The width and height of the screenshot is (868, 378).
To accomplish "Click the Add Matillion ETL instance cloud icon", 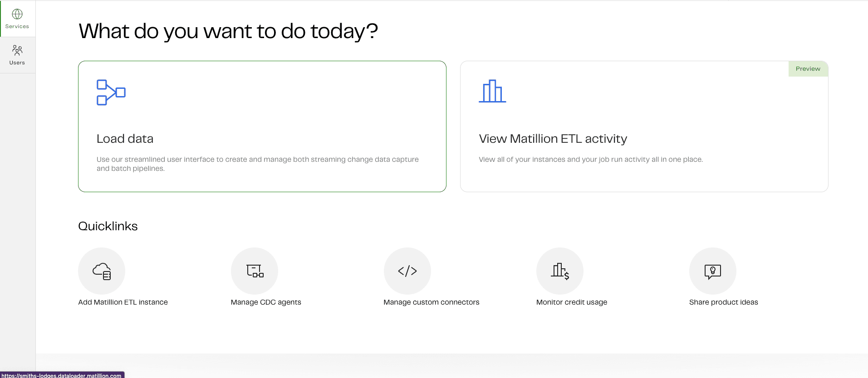I will 102,271.
